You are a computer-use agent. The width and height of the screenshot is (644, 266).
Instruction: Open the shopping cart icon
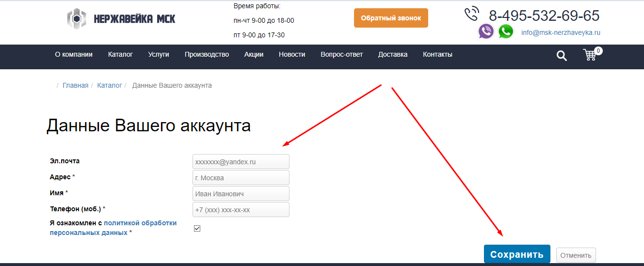[590, 55]
